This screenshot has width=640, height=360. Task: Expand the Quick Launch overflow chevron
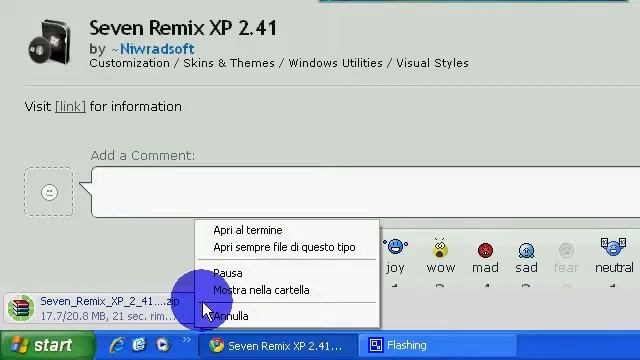pyautogui.click(x=187, y=340)
